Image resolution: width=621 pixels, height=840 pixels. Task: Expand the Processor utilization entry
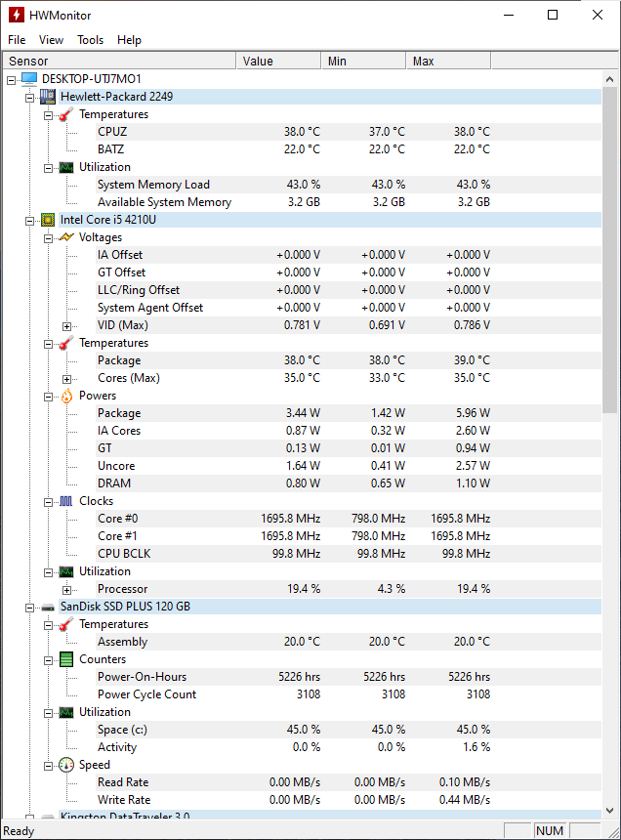click(x=66, y=589)
